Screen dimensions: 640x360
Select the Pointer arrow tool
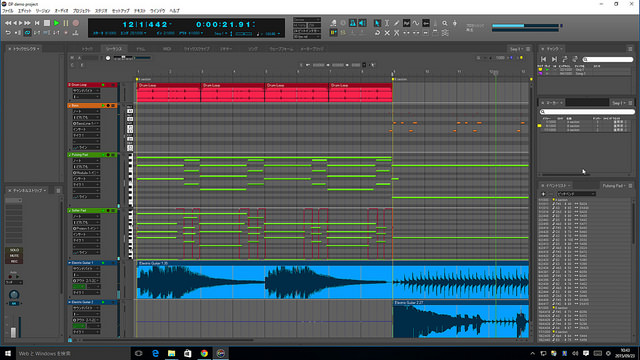coord(377,23)
